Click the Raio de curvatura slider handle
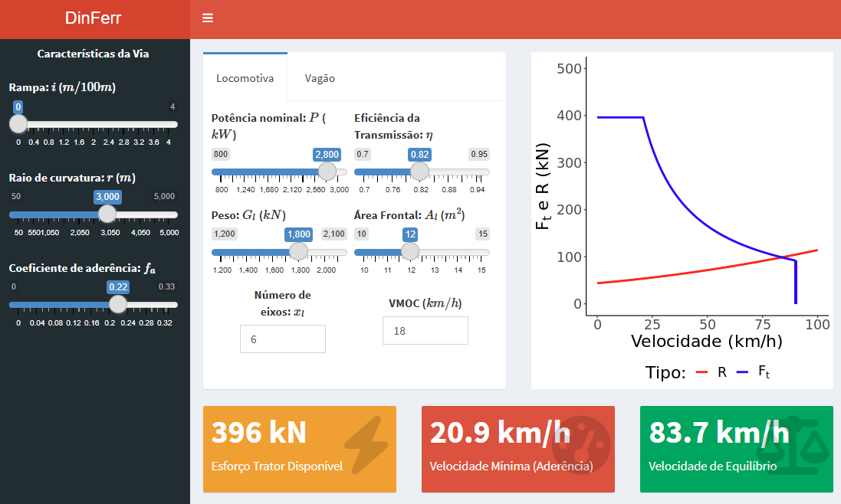 [107, 214]
